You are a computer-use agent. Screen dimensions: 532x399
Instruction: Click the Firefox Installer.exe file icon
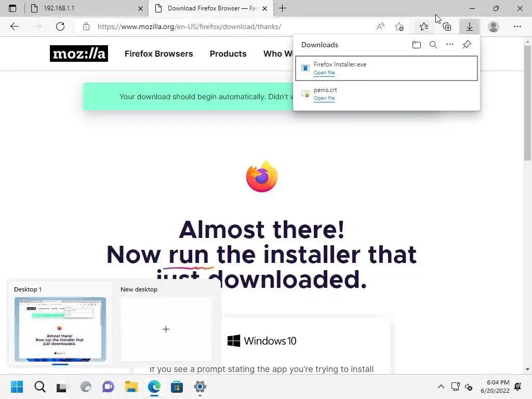305,68
